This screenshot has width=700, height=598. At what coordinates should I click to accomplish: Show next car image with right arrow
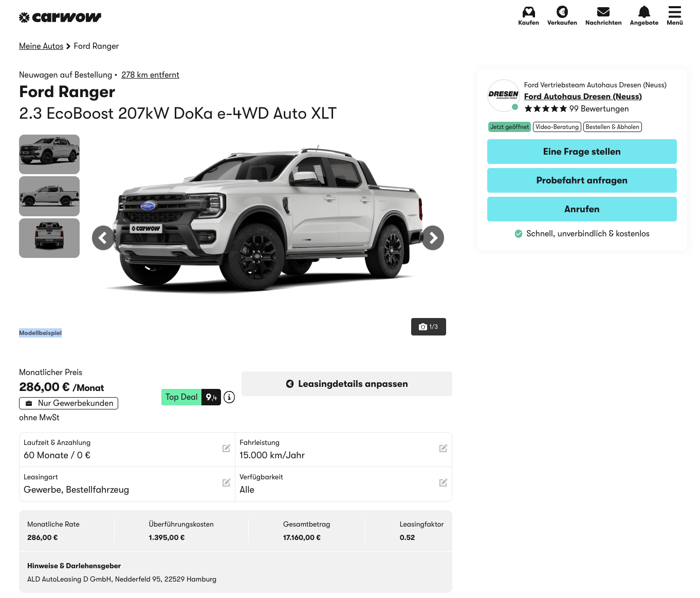click(433, 238)
